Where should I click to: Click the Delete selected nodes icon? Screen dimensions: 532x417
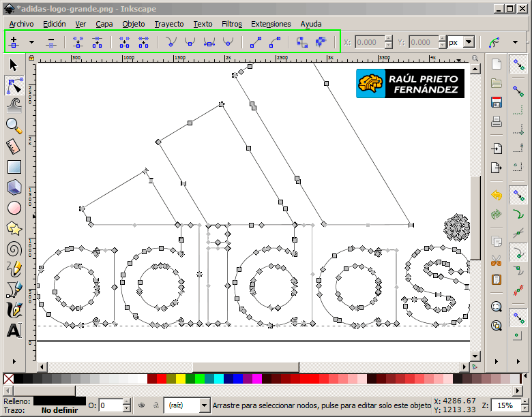(x=51, y=42)
